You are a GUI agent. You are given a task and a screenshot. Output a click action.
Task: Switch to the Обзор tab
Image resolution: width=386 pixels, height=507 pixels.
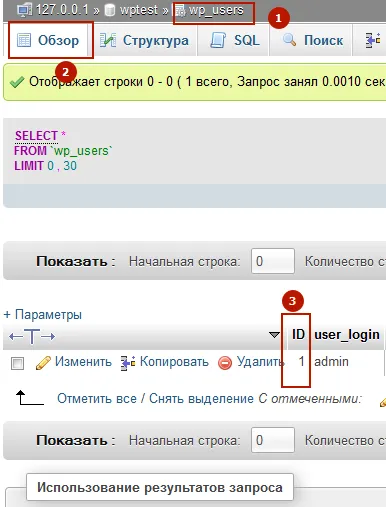click(49, 40)
